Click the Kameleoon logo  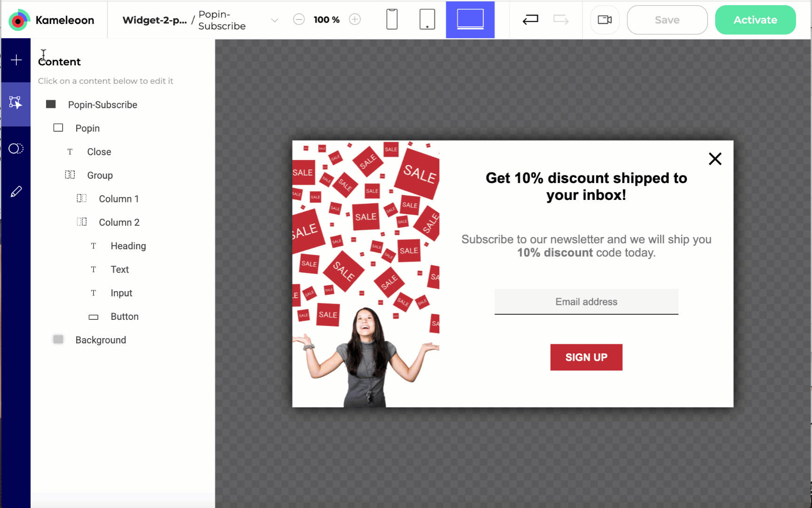pyautogui.click(x=51, y=20)
